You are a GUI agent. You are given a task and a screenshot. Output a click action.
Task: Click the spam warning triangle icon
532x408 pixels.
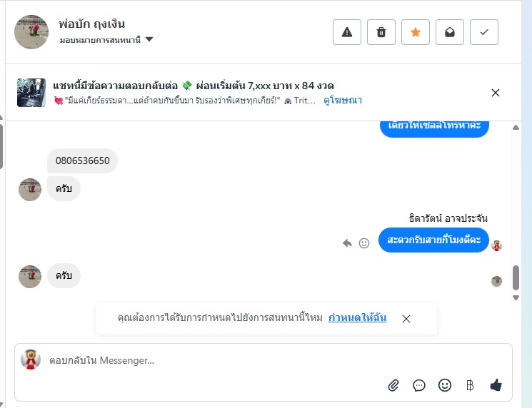point(347,32)
